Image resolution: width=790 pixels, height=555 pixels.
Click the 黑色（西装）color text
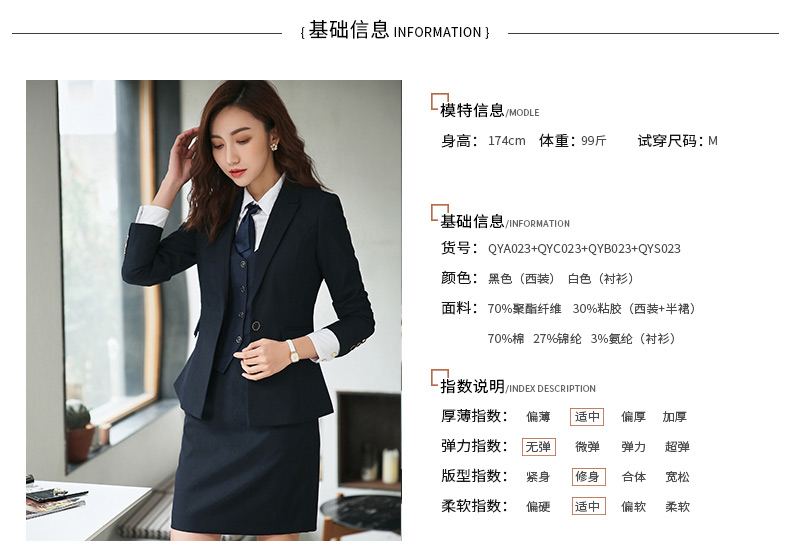(x=521, y=279)
